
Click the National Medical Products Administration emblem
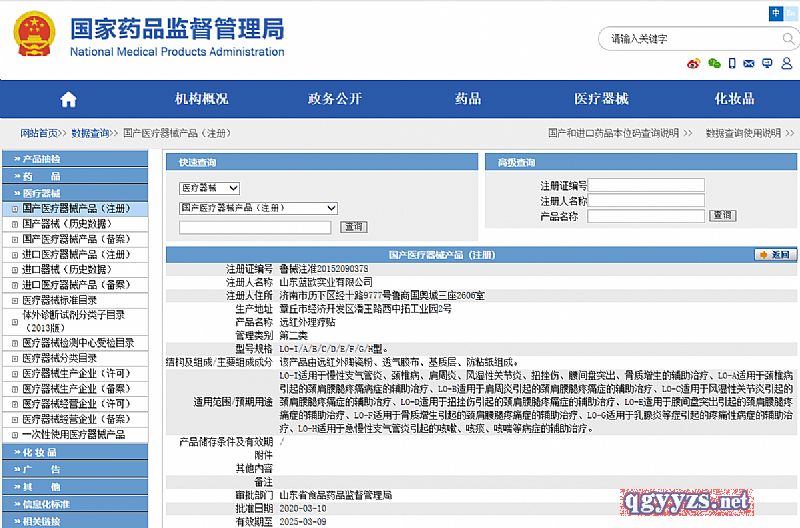[x=36, y=35]
